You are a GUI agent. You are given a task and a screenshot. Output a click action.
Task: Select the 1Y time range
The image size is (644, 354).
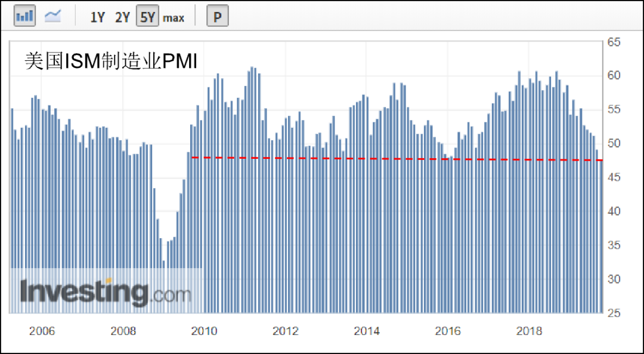[x=97, y=17]
